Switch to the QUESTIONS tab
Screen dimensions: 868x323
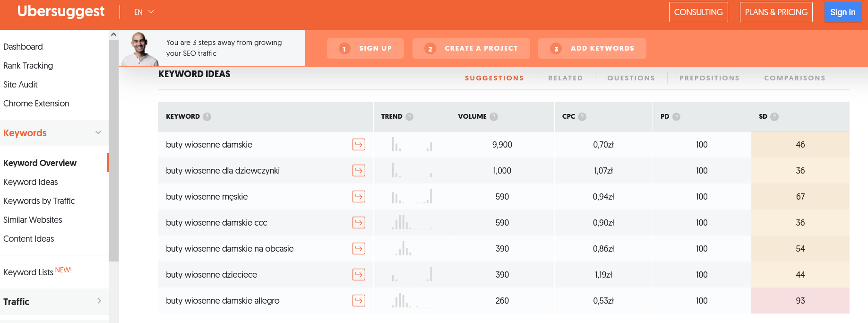[x=631, y=78]
